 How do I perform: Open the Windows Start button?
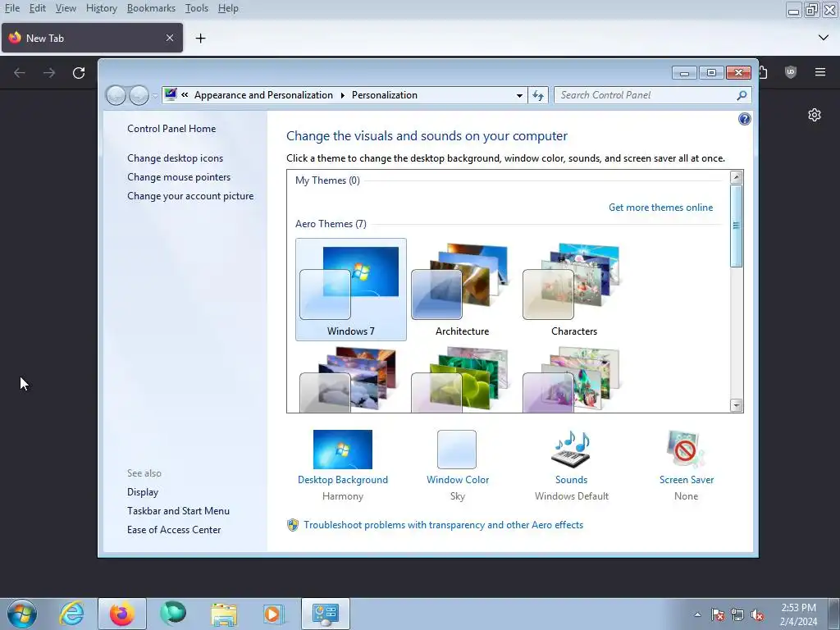pyautogui.click(x=22, y=614)
